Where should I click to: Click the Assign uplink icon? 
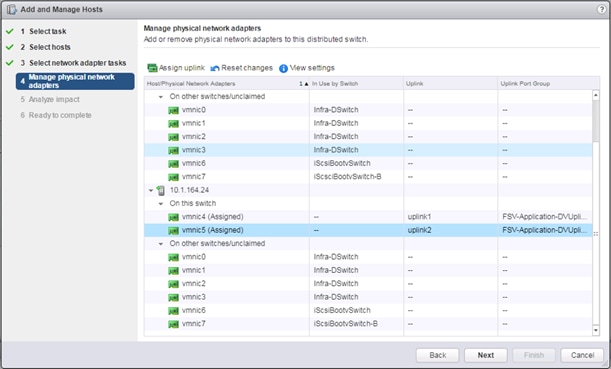(x=152, y=68)
